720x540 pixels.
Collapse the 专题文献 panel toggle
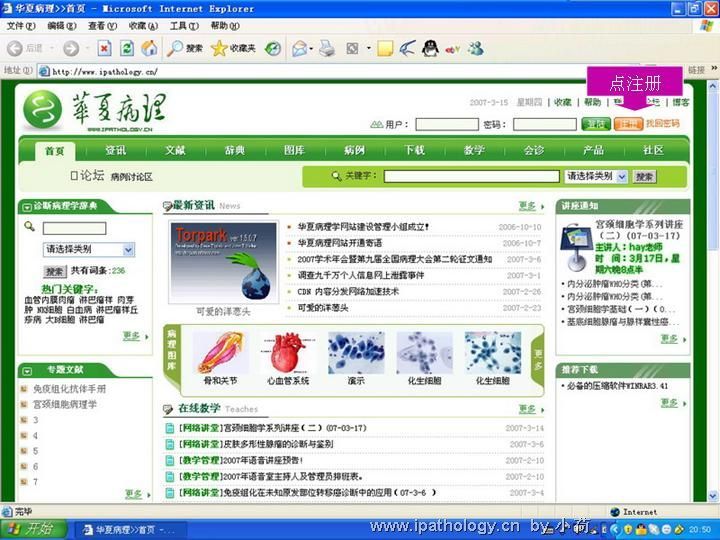[27, 371]
